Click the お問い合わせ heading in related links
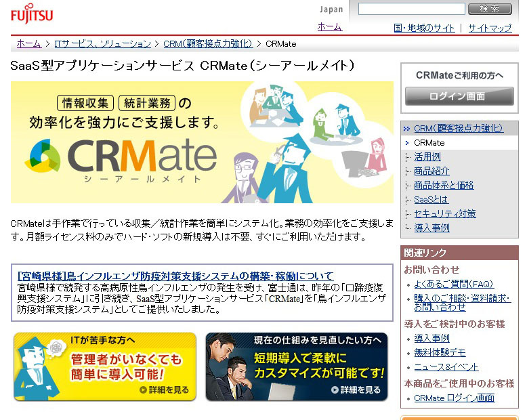527x420 pixels. pos(431,270)
